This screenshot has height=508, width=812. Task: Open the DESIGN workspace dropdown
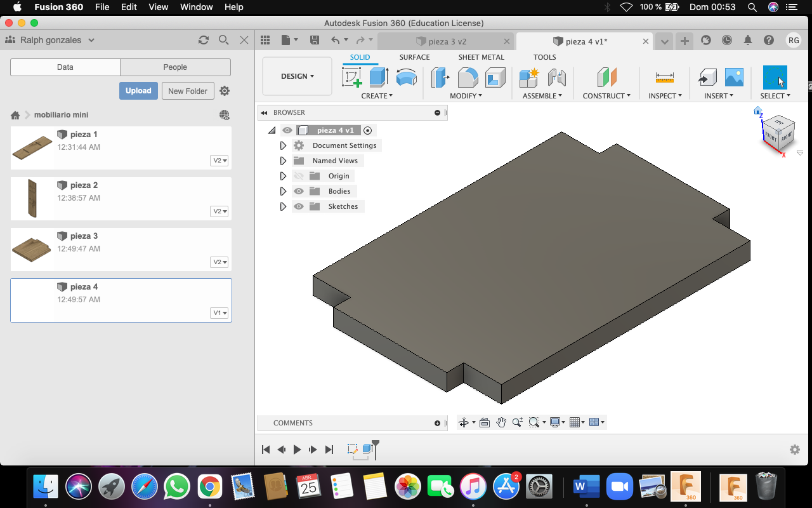point(297,76)
